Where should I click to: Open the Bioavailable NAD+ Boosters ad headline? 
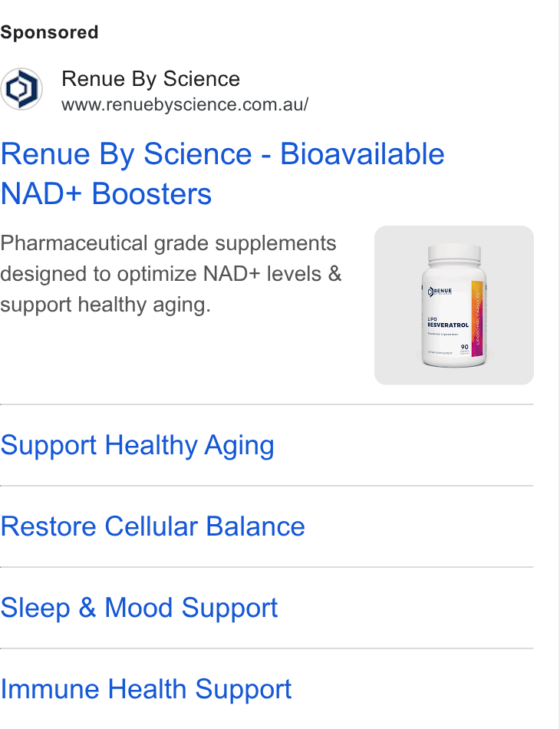pyautogui.click(x=222, y=173)
